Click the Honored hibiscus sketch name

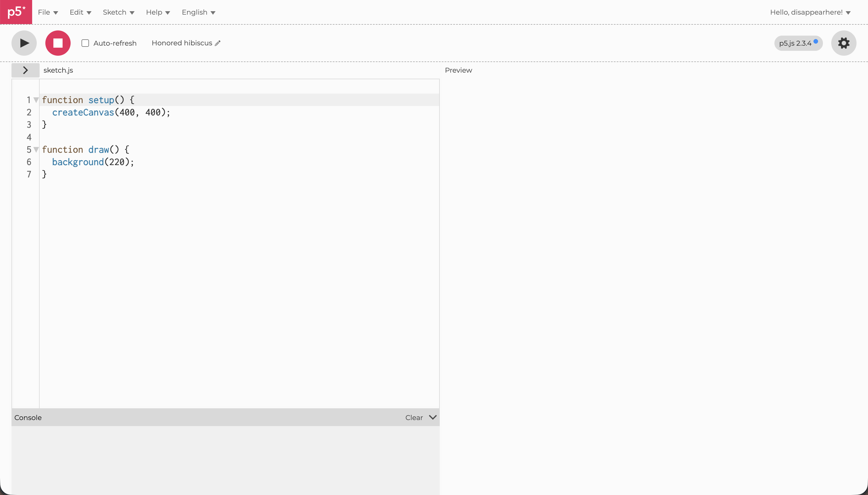pos(182,43)
